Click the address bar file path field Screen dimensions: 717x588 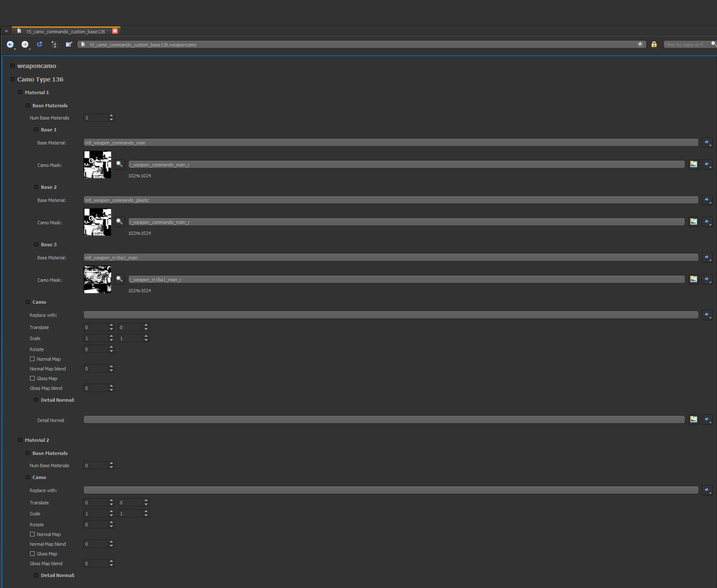[362, 44]
